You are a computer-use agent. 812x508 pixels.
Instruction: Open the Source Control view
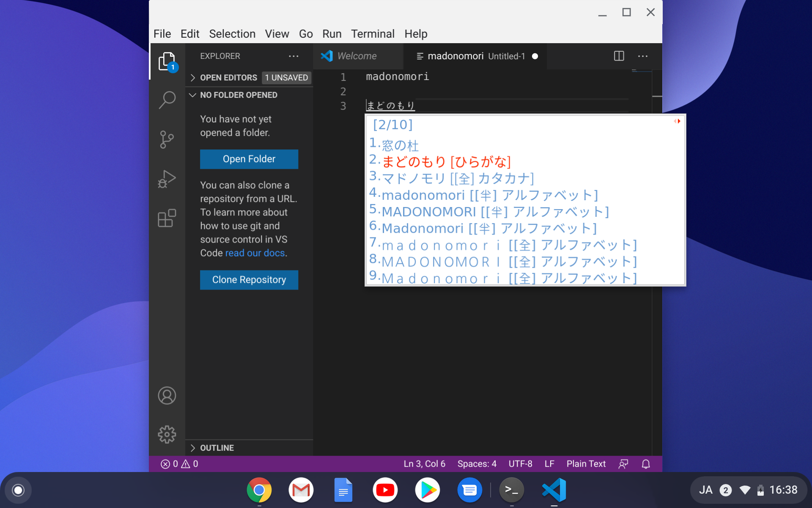pos(167,139)
